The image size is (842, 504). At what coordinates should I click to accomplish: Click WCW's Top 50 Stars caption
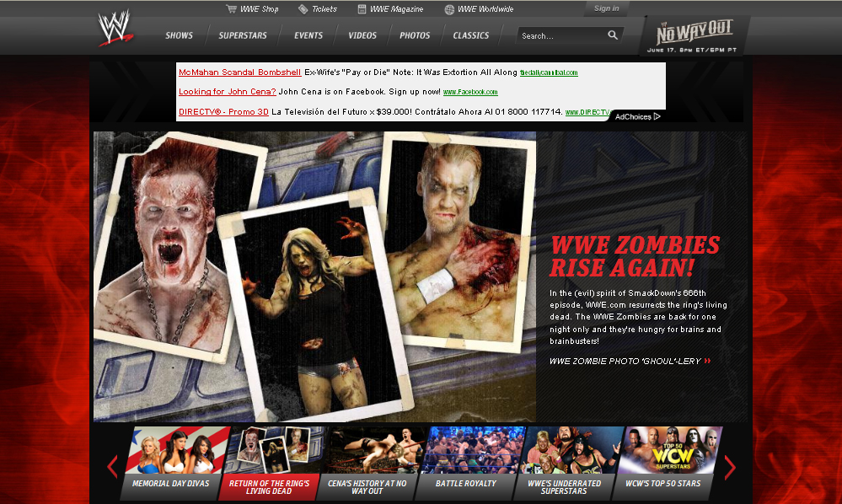click(x=663, y=484)
